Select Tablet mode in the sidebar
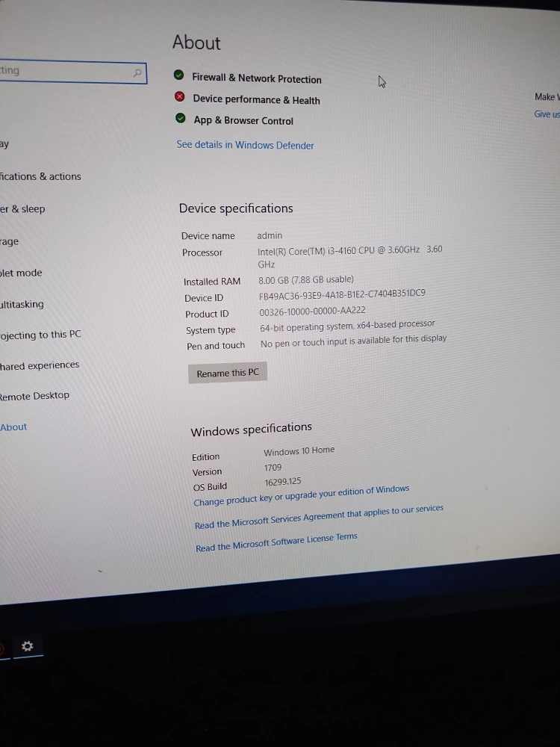The height and width of the screenshot is (747, 560). (21, 273)
